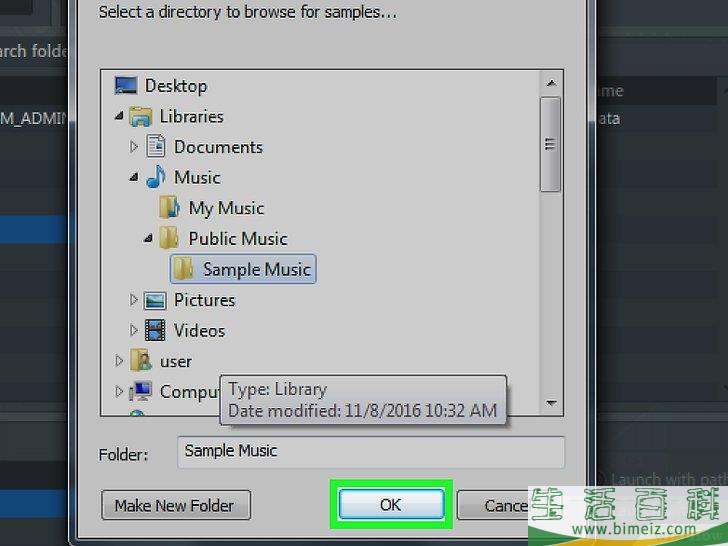Select the Sample Music folder
This screenshot has height=546, width=728.
point(256,269)
